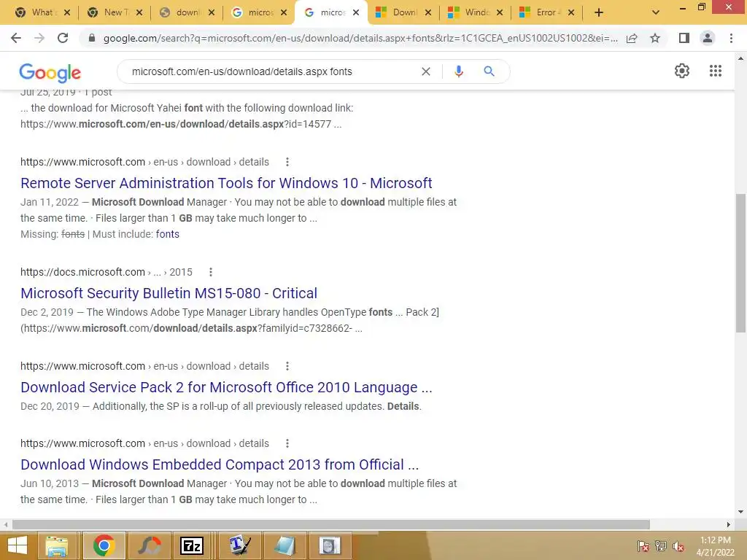Open Download Service Pack 2 Office 2010 link
The image size is (747, 560).
click(x=226, y=387)
